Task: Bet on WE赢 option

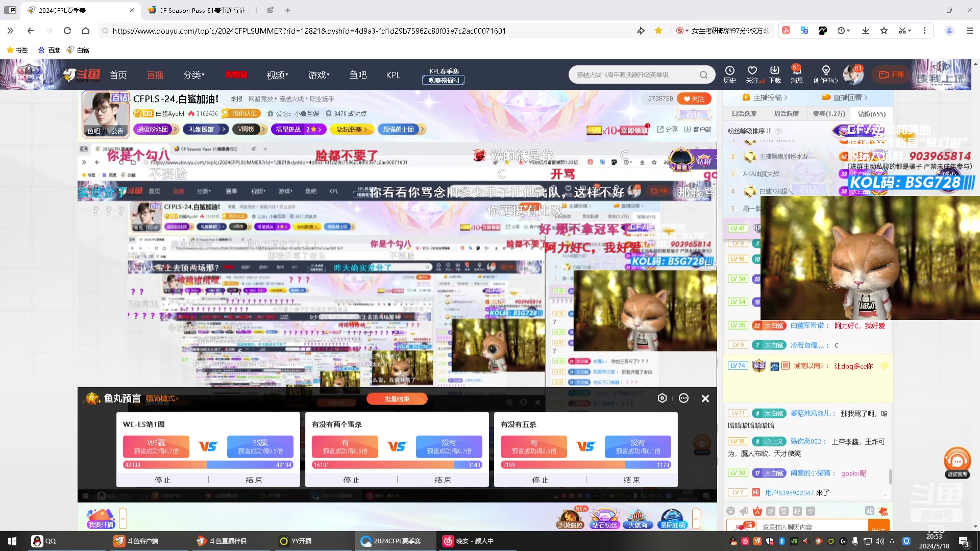Action: (x=156, y=446)
